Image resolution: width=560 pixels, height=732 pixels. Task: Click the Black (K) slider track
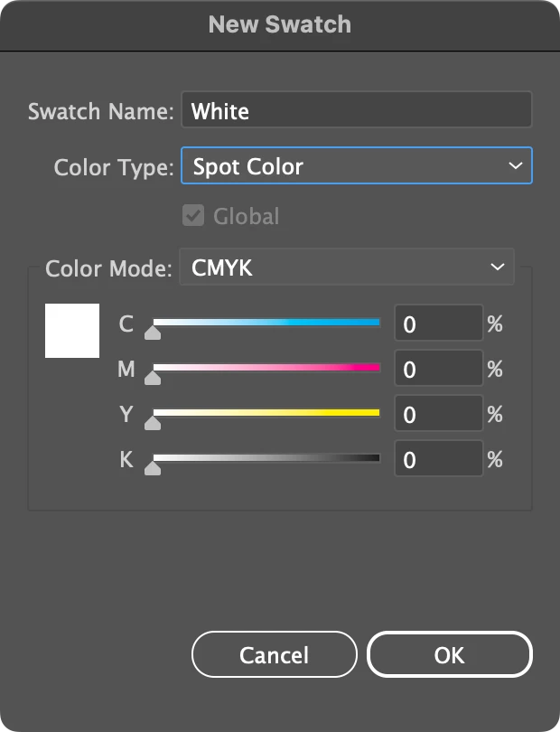(266, 459)
